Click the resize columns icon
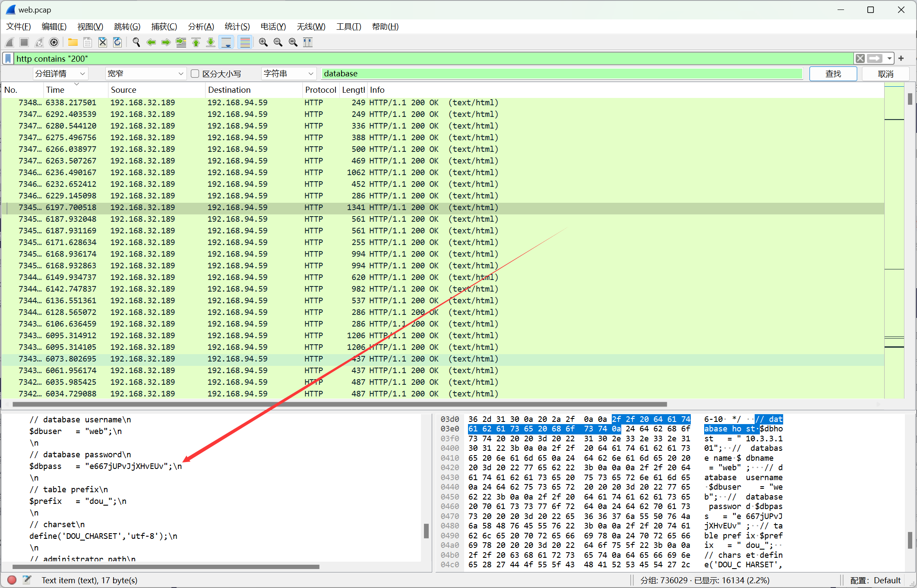The height and width of the screenshot is (588, 917). pos(308,42)
